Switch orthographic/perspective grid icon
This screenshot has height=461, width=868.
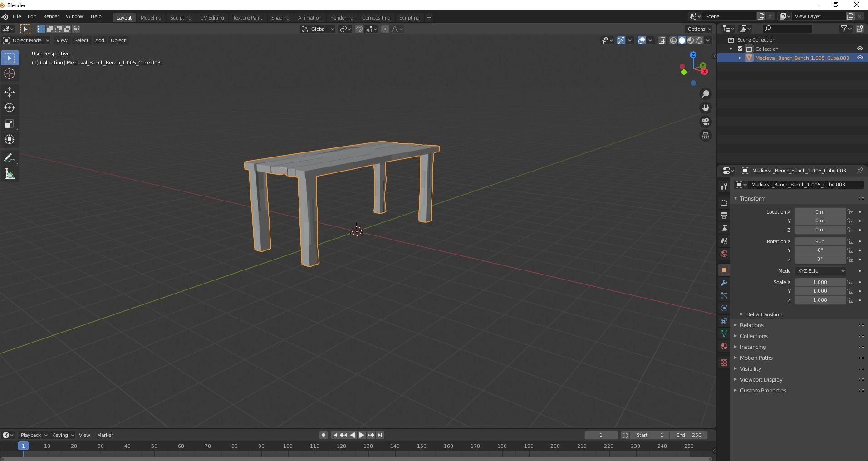[706, 136]
